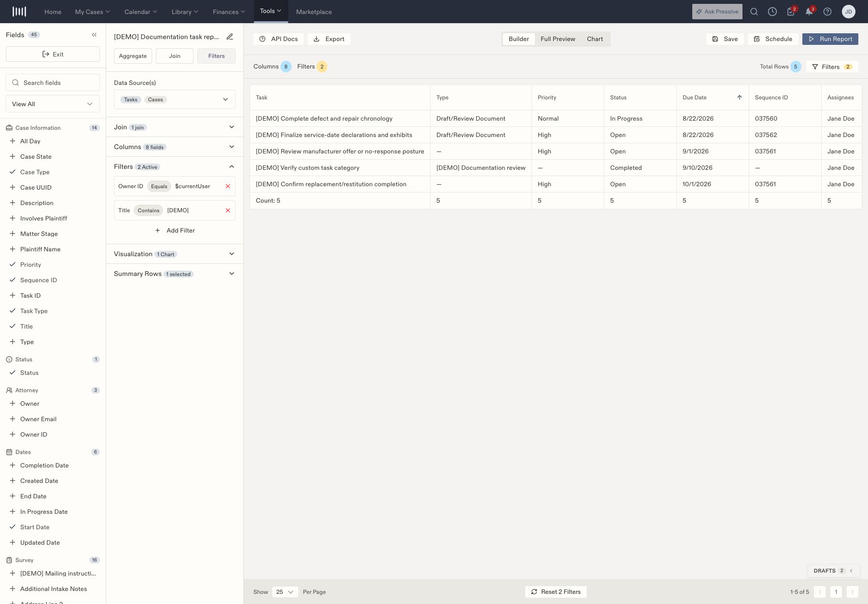Expand the Join section
868x604 pixels.
(175, 127)
